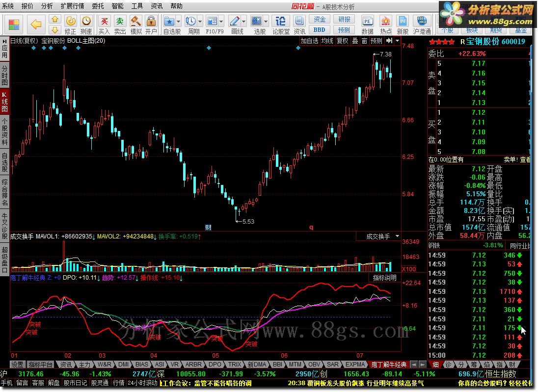Image resolution: width=538 pixels, height=392 pixels.
Task: Open 沪港通 SSE HKE icon
Action: click(422, 25)
